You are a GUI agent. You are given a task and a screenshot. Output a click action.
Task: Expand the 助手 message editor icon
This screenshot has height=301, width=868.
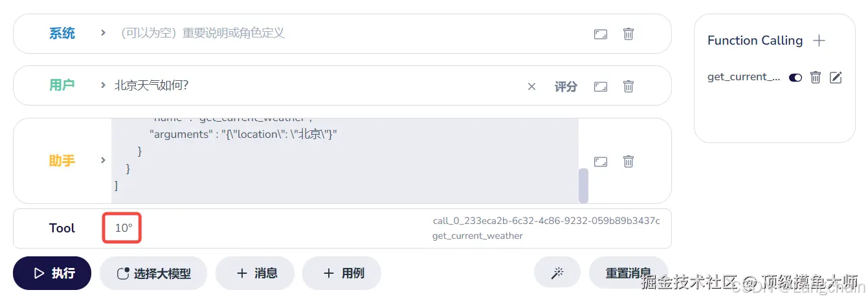point(601,161)
